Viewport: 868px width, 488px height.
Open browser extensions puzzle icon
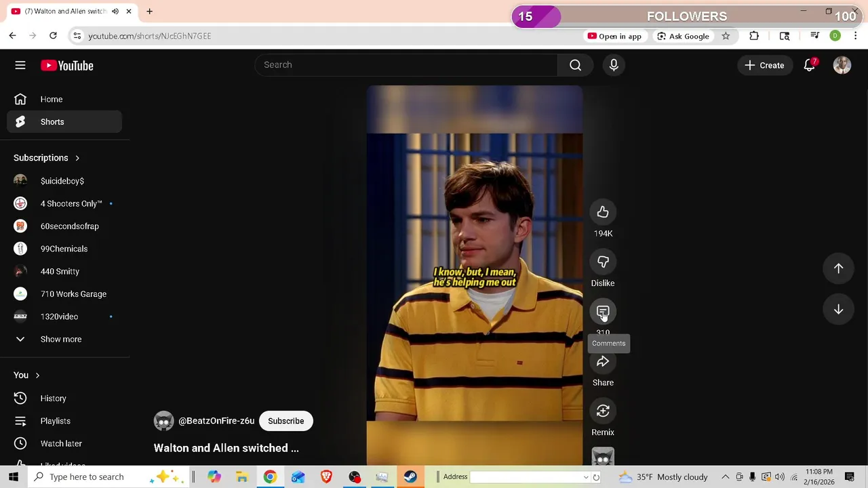tap(754, 36)
